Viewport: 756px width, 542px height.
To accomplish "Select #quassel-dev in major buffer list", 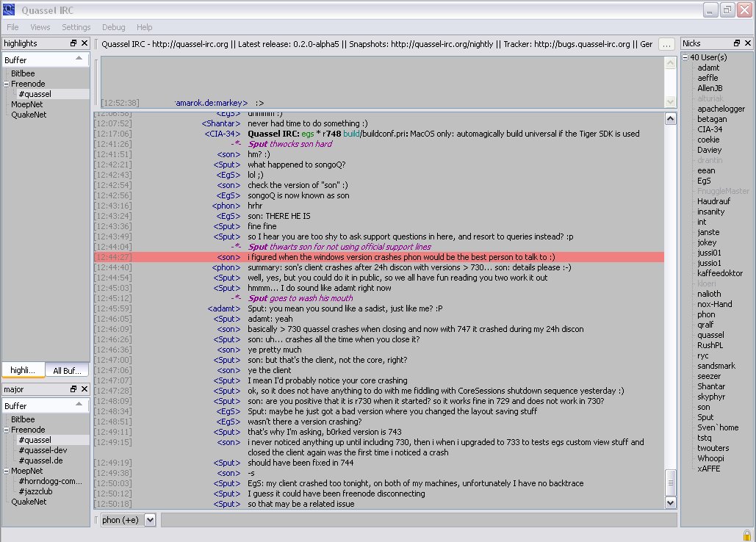I will pyautogui.click(x=43, y=450).
